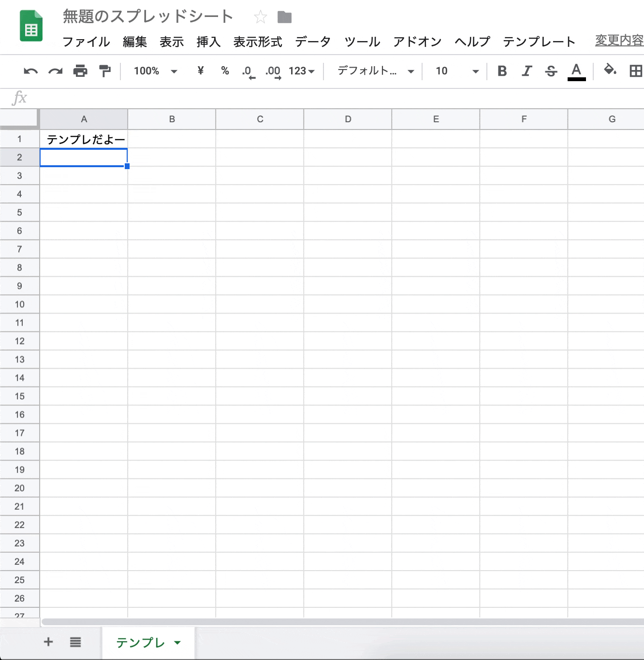
Task: Open the text color picker
Action: (x=575, y=71)
